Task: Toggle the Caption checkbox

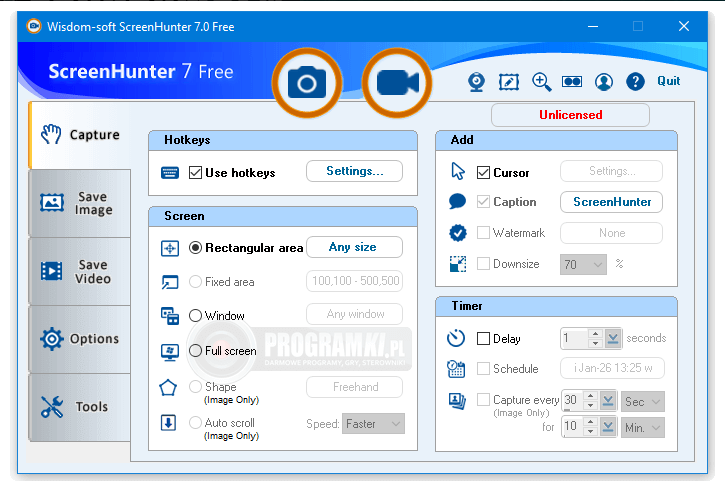Action: [x=483, y=202]
